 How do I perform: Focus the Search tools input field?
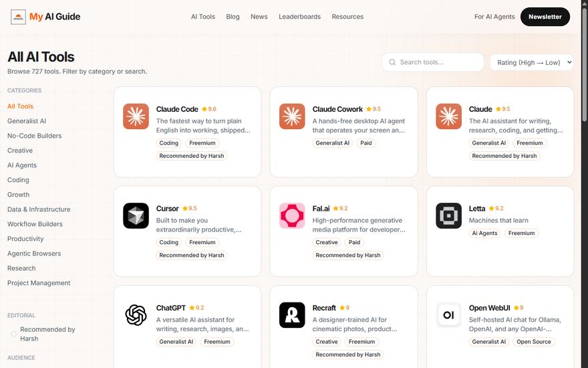pos(432,62)
